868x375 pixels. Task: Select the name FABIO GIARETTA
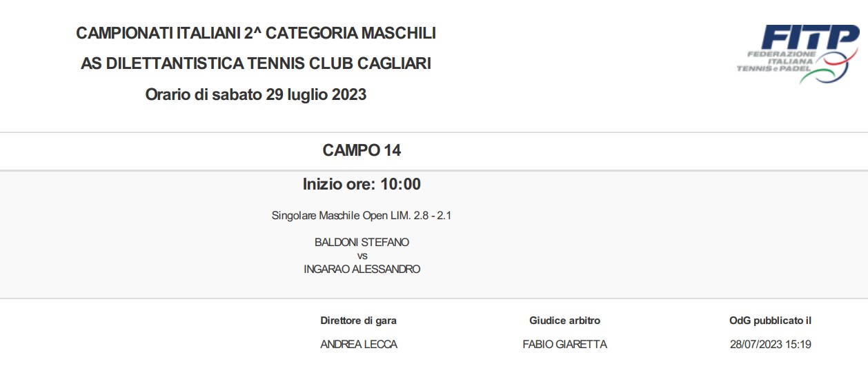point(564,344)
